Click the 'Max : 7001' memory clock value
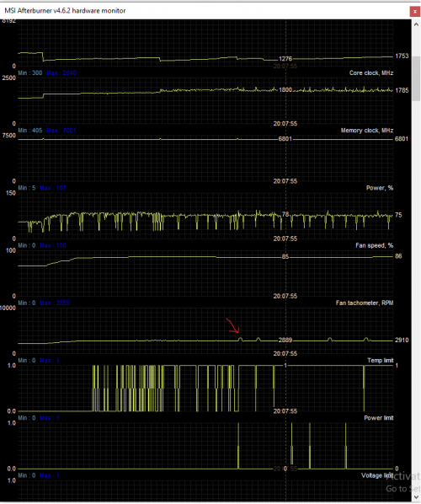Screen dimensions: 421x504 coord(61,131)
